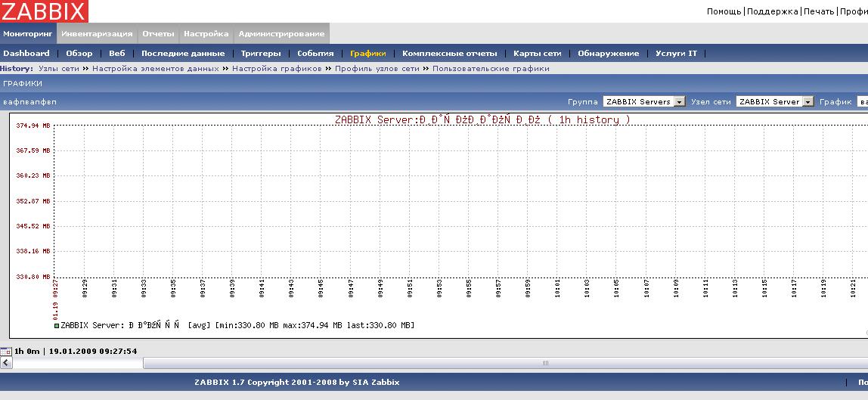
Task: Open history link Настройка элементов данных
Action: click(x=156, y=69)
